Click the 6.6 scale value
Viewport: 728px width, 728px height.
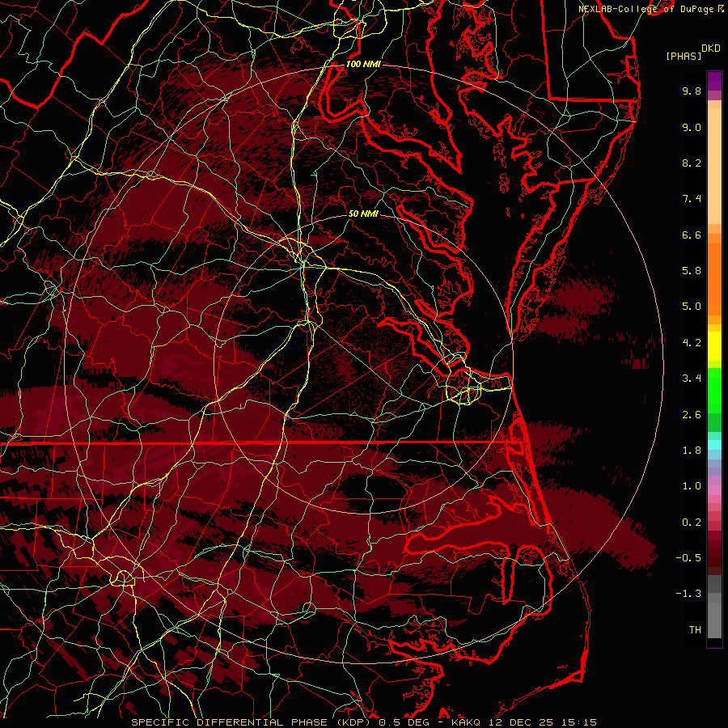point(692,235)
